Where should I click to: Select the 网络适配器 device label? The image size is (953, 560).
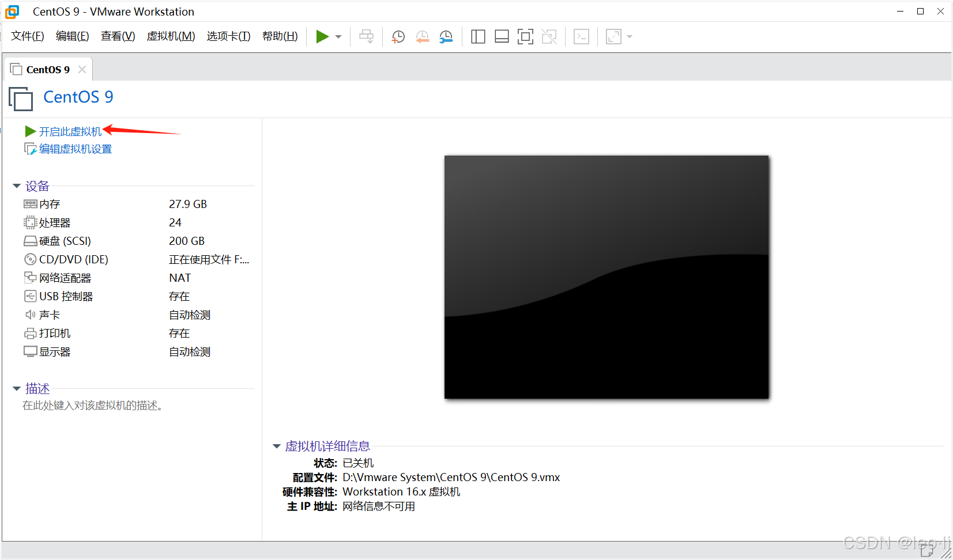click(65, 278)
